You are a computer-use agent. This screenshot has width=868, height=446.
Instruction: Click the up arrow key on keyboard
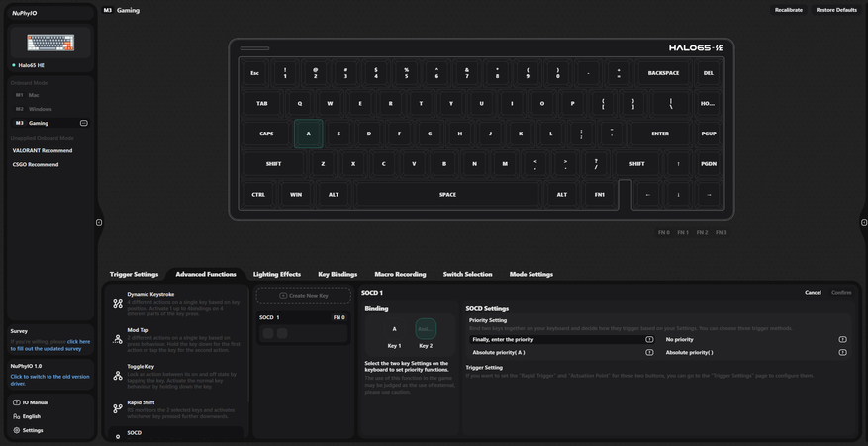pos(678,164)
